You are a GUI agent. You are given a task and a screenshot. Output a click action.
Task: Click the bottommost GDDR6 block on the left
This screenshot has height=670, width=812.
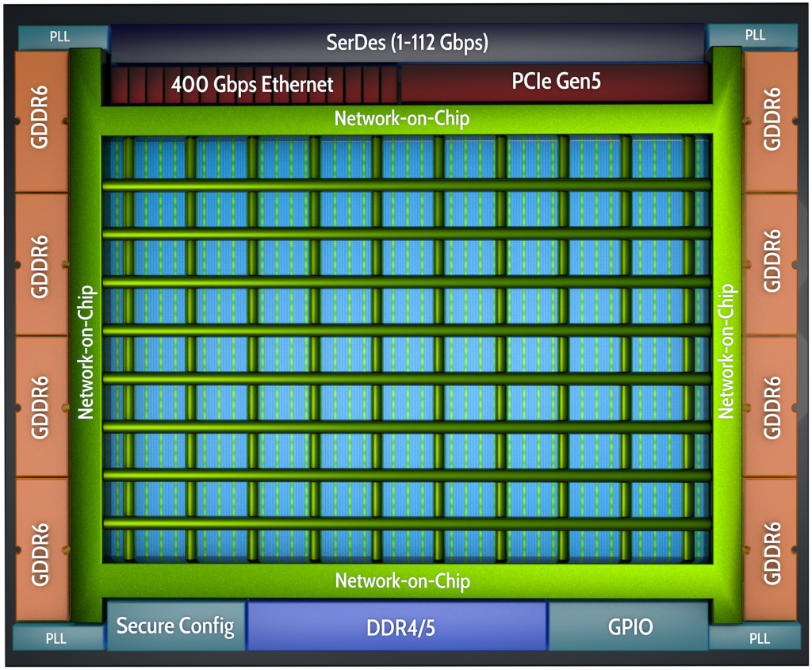40,549
